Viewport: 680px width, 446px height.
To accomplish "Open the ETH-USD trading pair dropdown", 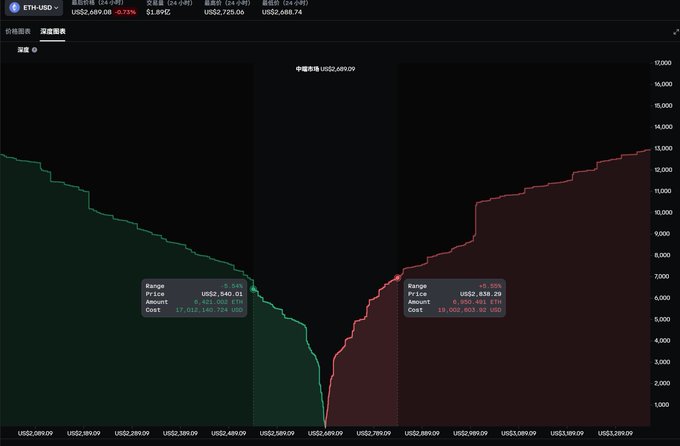I will point(34,7).
